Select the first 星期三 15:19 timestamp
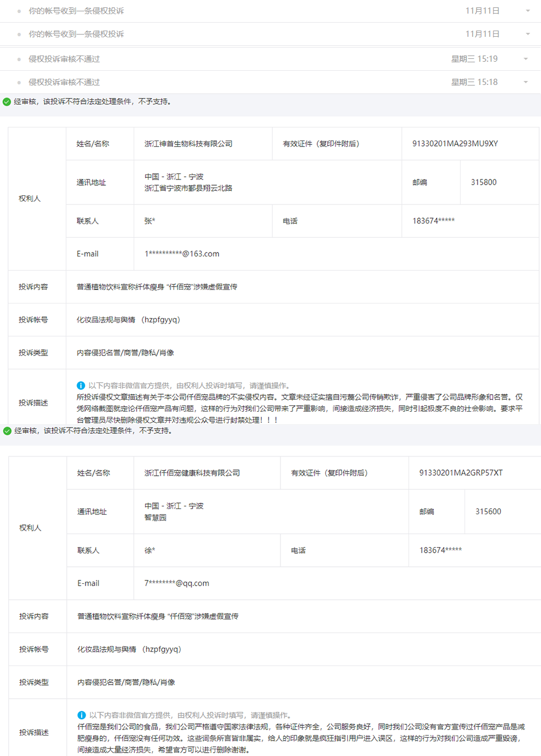541x756 pixels. click(x=474, y=59)
